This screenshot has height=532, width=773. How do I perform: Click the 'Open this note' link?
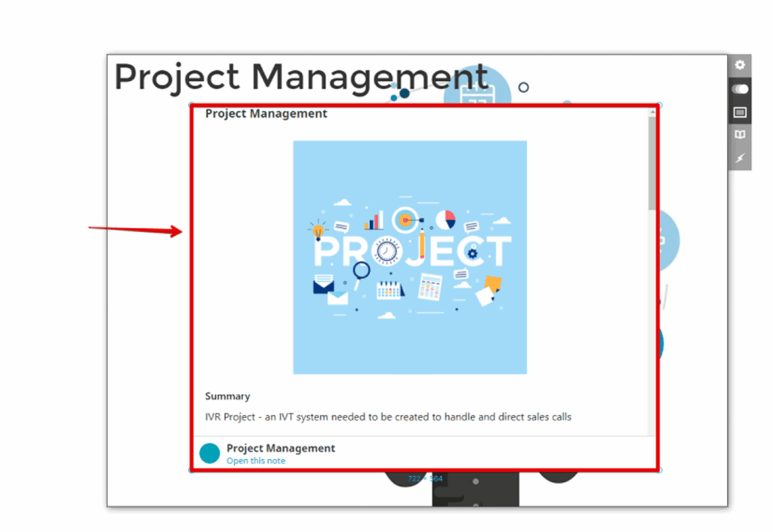tap(256, 460)
